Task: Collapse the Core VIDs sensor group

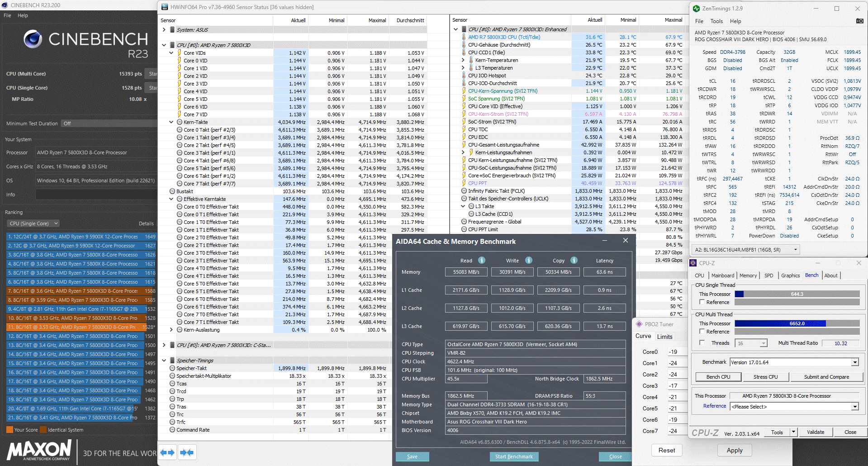Action: 171,53
